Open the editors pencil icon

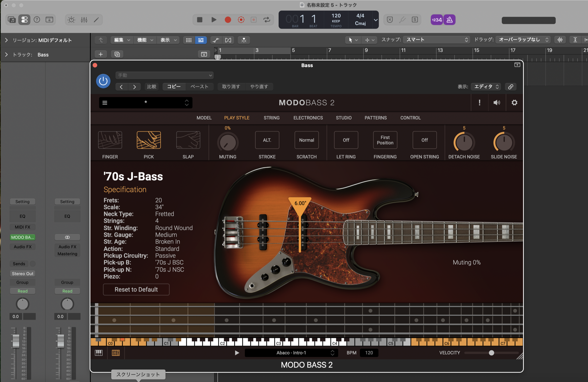pos(96,19)
